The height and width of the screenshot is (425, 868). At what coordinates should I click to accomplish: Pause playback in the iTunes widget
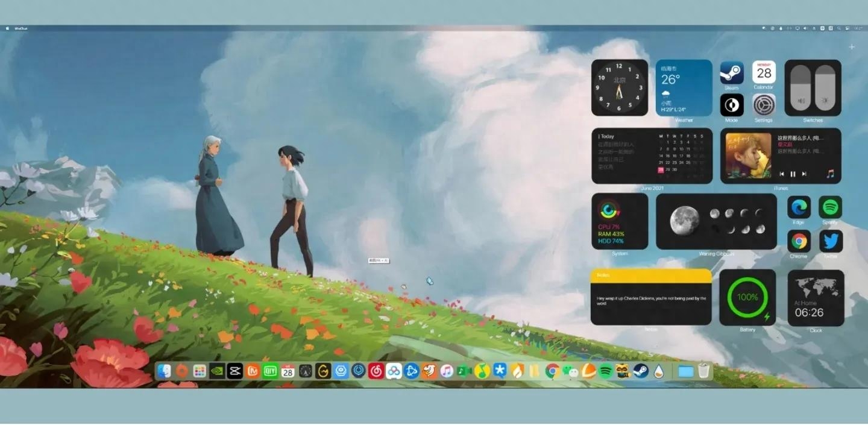pyautogui.click(x=793, y=174)
